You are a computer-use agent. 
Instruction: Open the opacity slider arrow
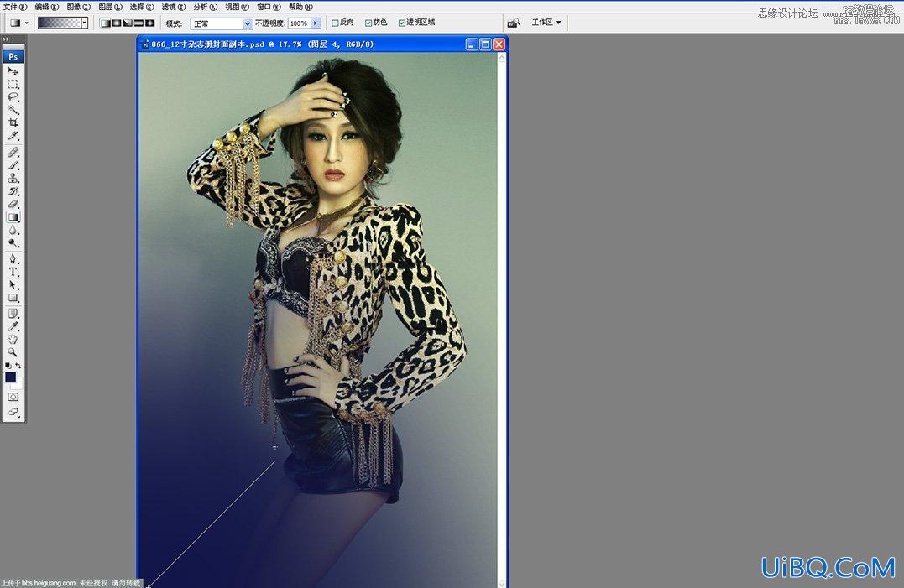316,23
